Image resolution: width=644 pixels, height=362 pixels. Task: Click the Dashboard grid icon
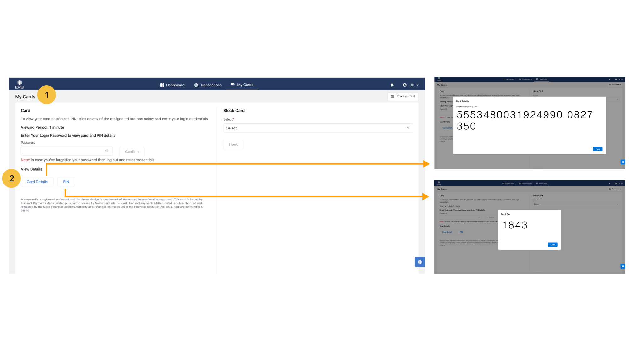[162, 85]
